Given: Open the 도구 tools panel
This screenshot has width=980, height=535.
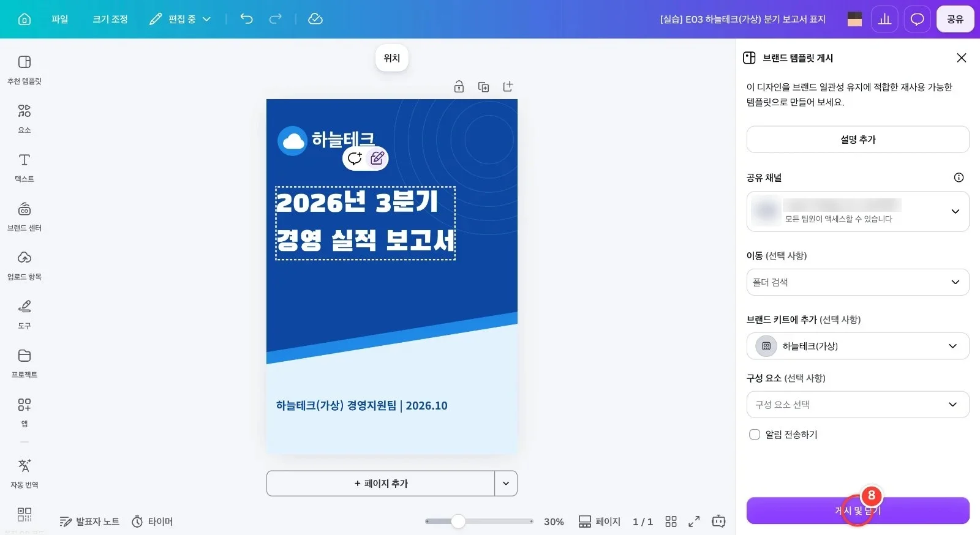Looking at the screenshot, I should pos(24,315).
